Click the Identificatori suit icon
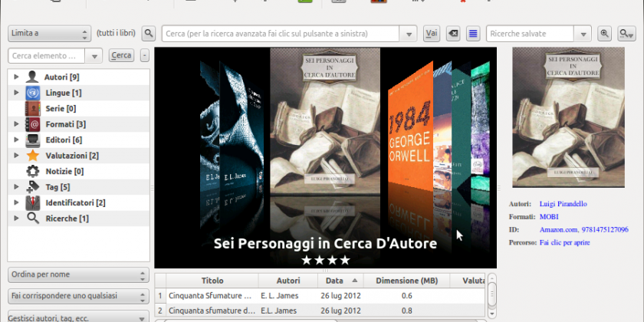Screen dimensions: 644x322 32,202
